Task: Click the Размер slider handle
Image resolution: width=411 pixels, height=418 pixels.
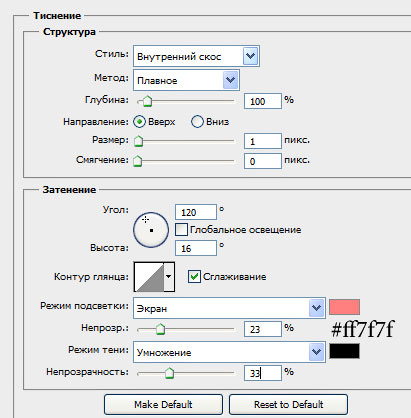Action: [138, 141]
